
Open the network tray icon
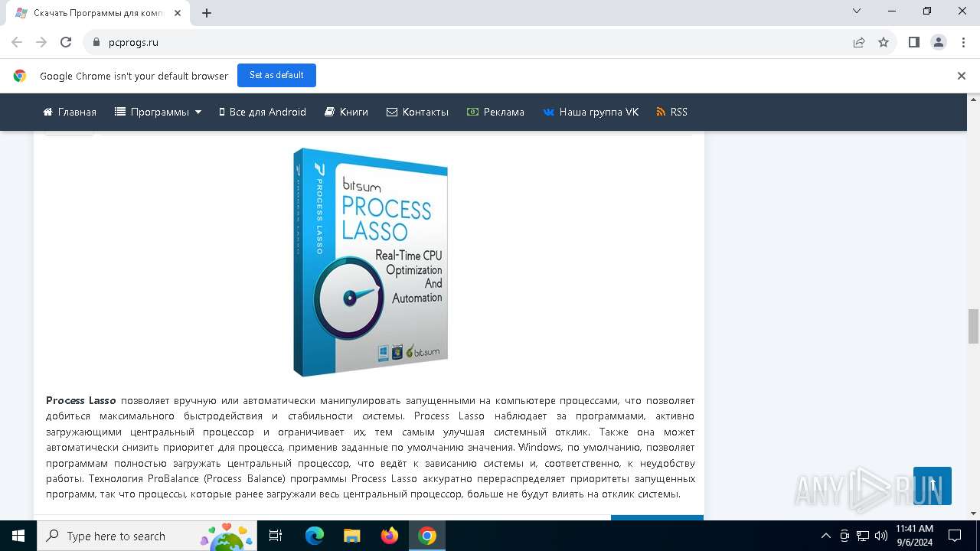(x=863, y=536)
